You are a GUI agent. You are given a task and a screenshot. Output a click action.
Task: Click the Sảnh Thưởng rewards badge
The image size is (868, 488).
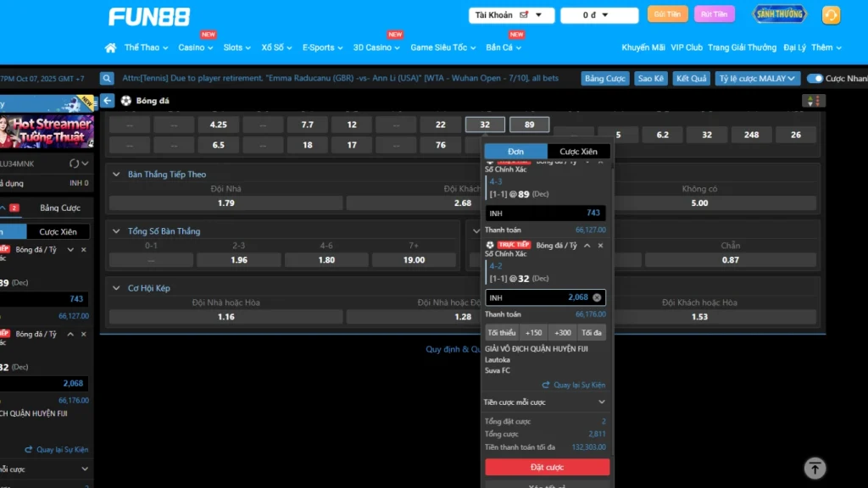(x=780, y=14)
